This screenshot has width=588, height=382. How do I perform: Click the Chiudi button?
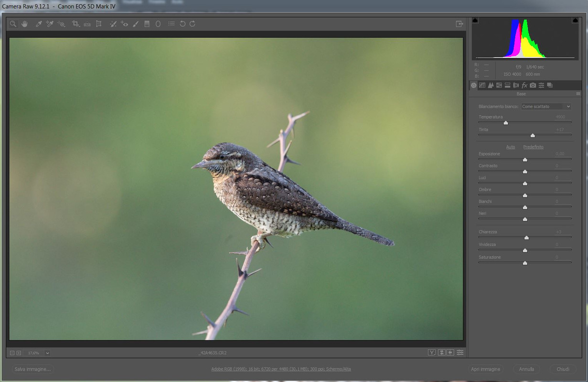click(563, 369)
